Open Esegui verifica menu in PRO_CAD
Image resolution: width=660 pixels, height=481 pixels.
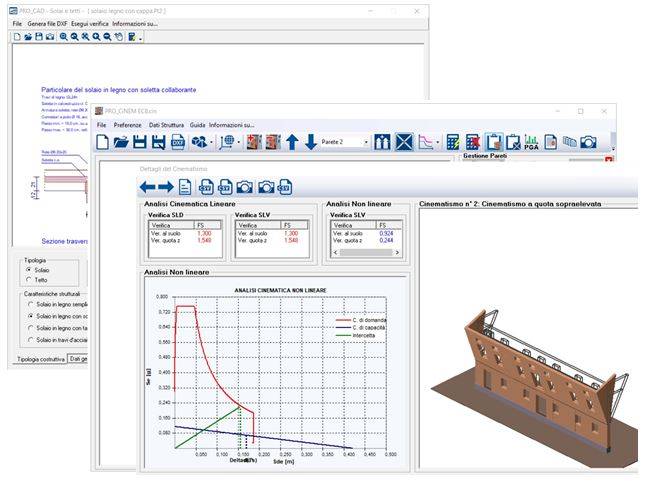point(90,24)
